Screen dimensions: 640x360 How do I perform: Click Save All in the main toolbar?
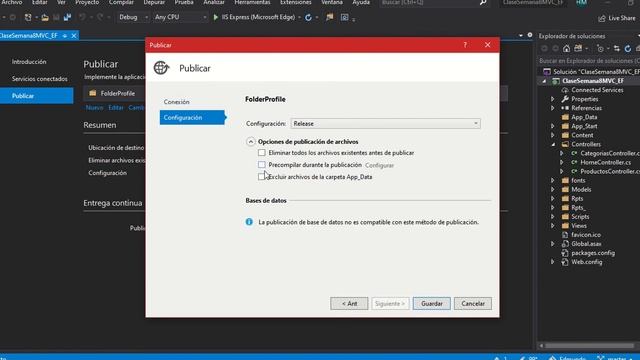point(67,18)
